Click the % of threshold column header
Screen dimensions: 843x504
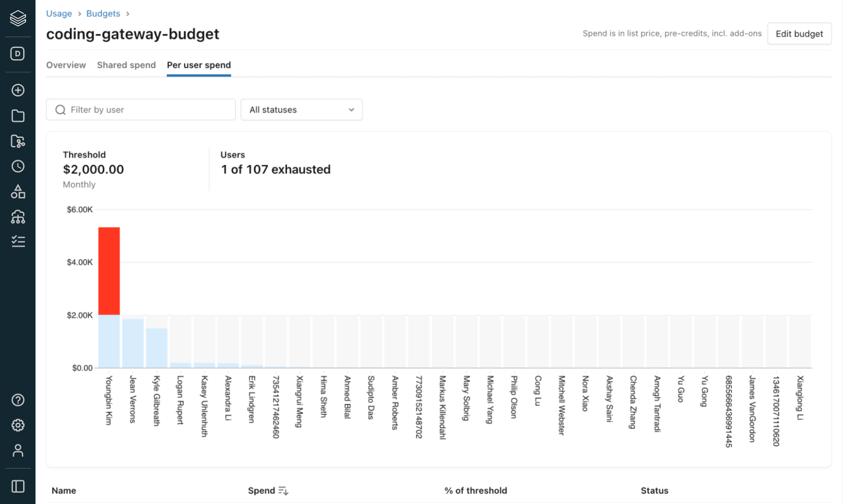(476, 490)
